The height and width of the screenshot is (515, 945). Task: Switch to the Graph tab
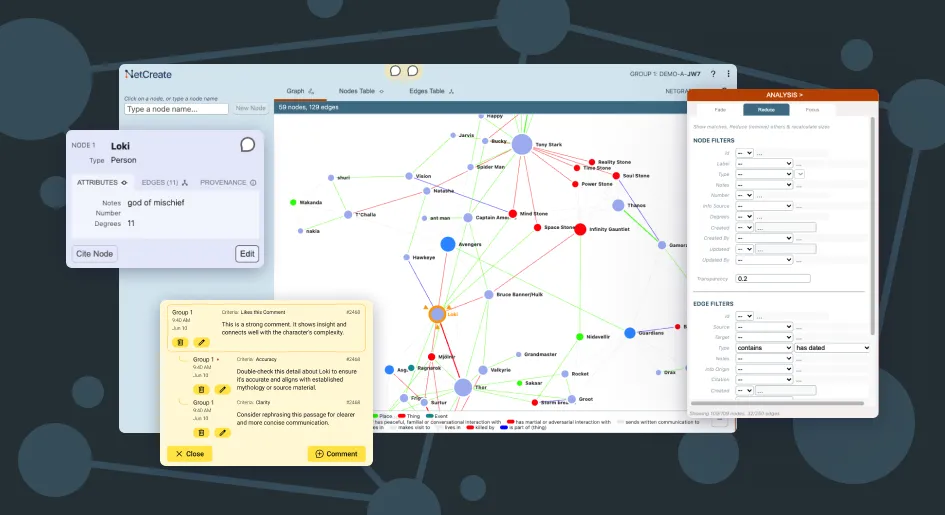(300, 91)
